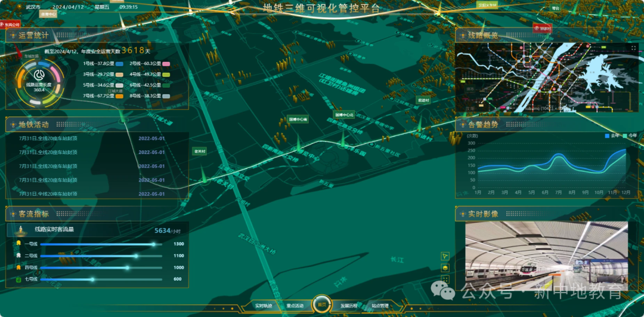The height and width of the screenshot is (317, 644).
Task: Click the 2024/04/12 date in the header
Action: tap(67, 7)
